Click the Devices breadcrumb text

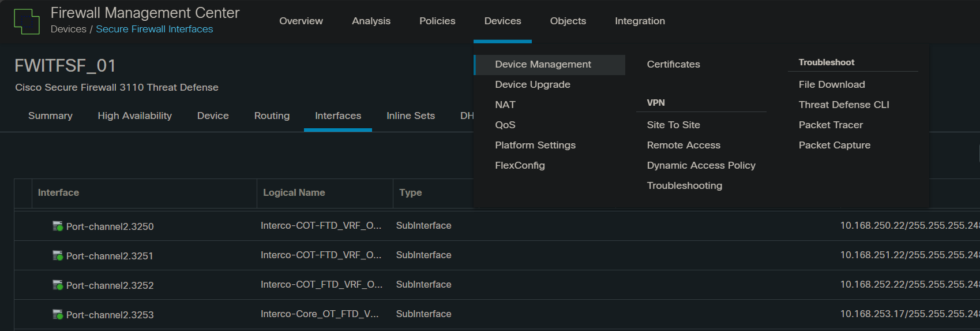click(68, 29)
